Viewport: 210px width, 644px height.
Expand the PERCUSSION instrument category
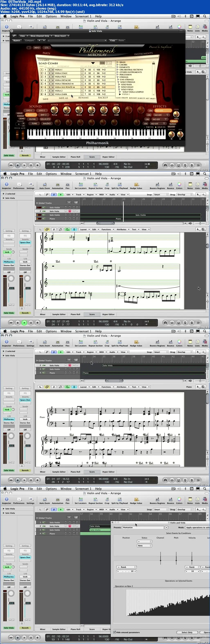(x=117, y=75)
